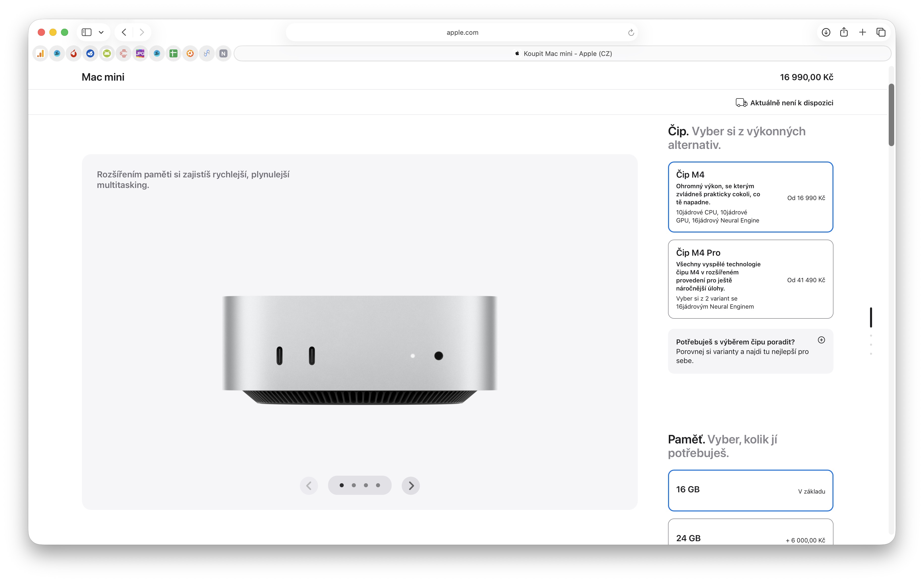Toggle the Safari sidebar
924x582 pixels.
click(87, 32)
